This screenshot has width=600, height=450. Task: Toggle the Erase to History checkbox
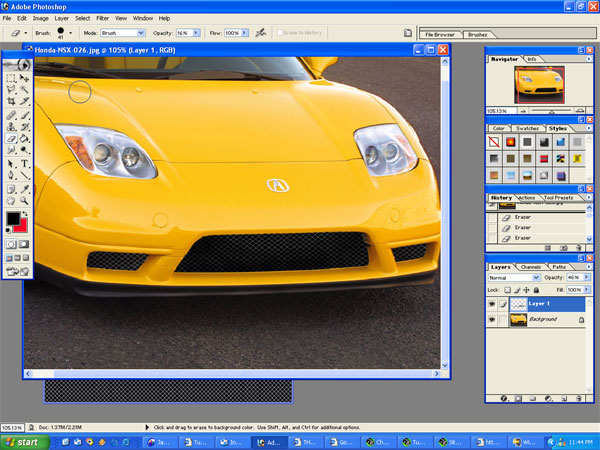click(280, 33)
